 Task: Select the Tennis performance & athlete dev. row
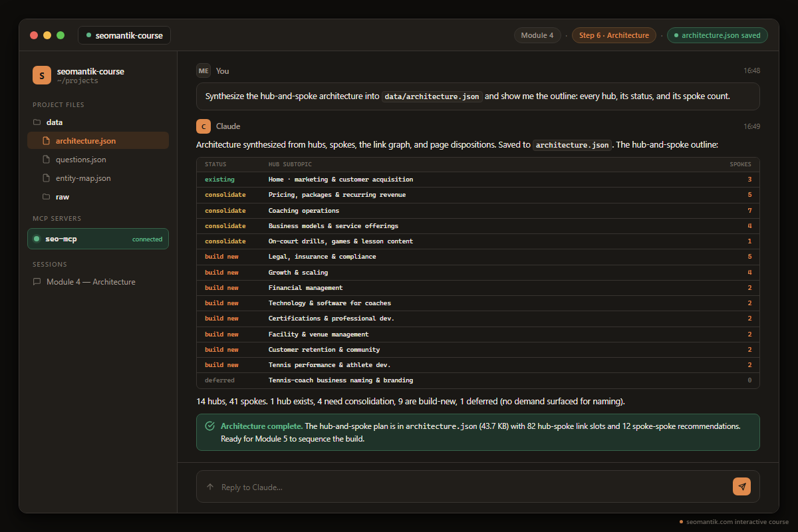point(477,365)
